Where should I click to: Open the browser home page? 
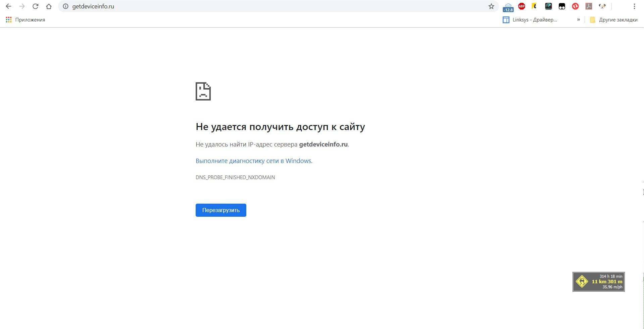49,6
